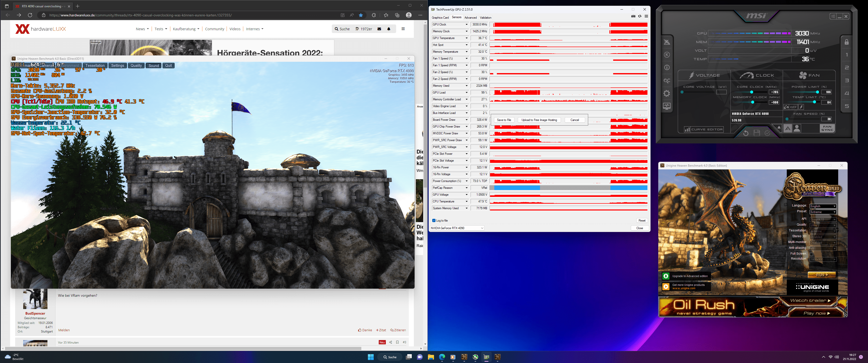Click Save to File in GPU-Z popup
868x363 pixels.
[x=504, y=120]
